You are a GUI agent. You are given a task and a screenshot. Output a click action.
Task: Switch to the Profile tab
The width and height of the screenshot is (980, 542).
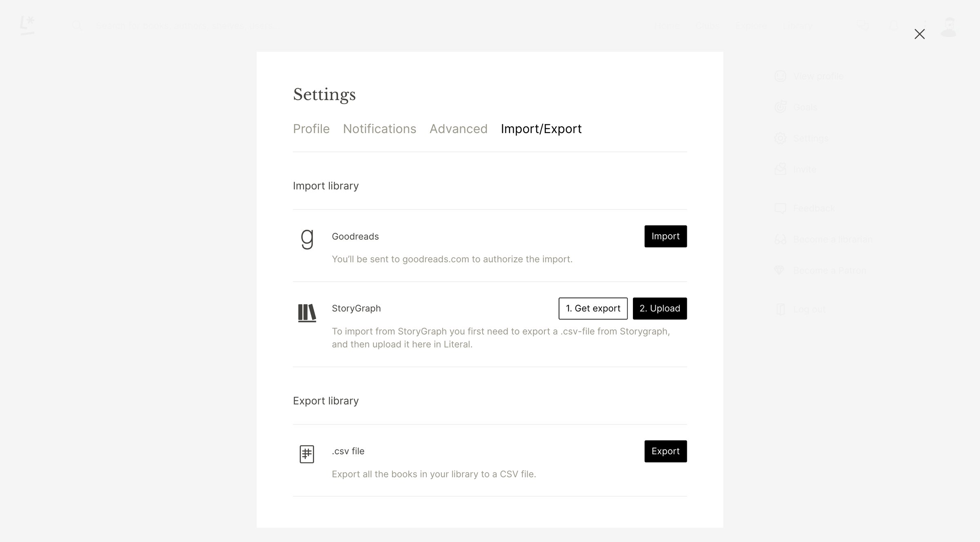click(x=311, y=129)
